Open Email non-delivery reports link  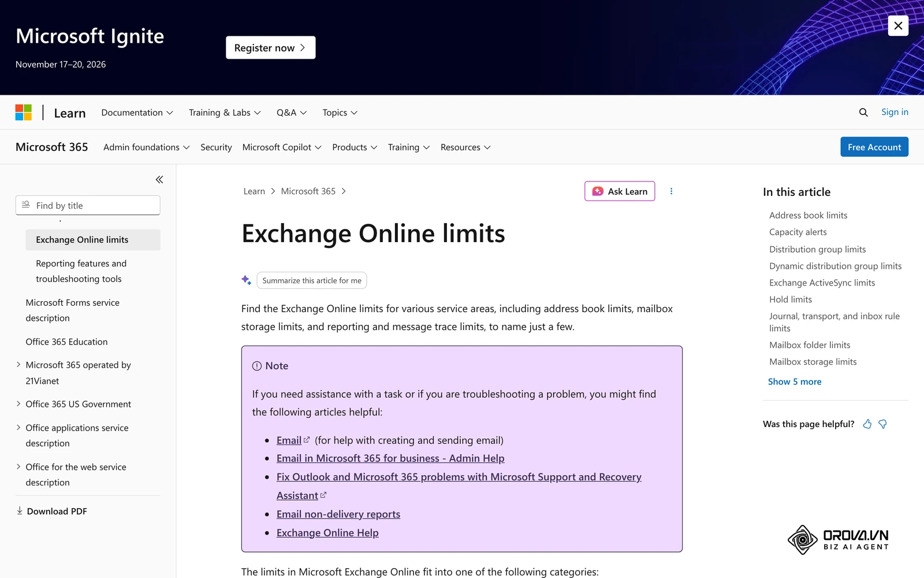[338, 514]
